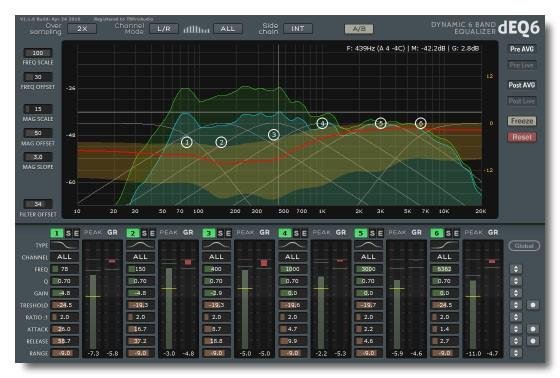Click band 3 GAIN value -2.9

click(216, 293)
